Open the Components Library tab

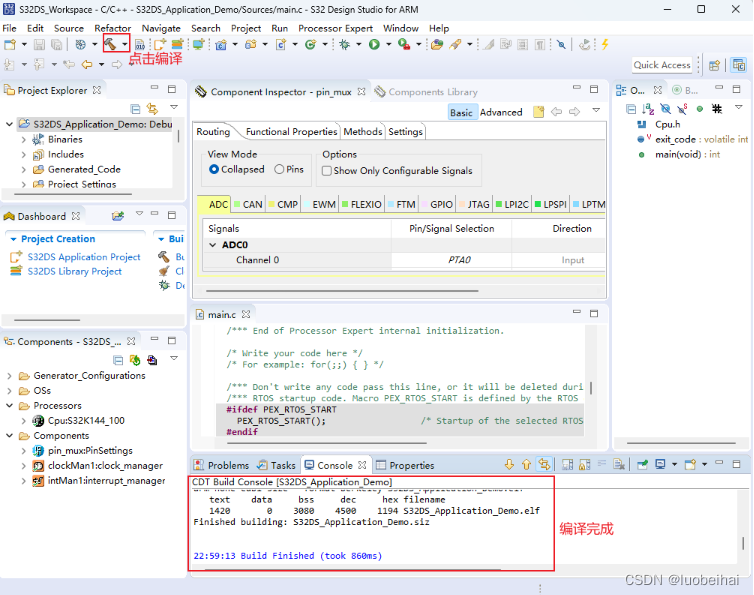[x=426, y=92]
